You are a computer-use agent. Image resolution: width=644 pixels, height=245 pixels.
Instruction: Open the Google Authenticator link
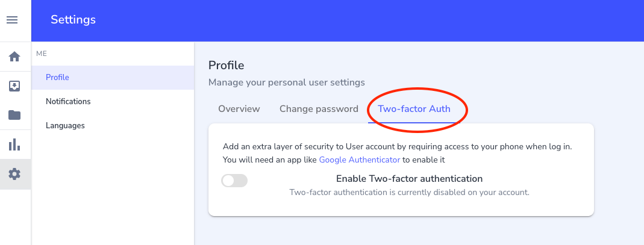pos(359,160)
